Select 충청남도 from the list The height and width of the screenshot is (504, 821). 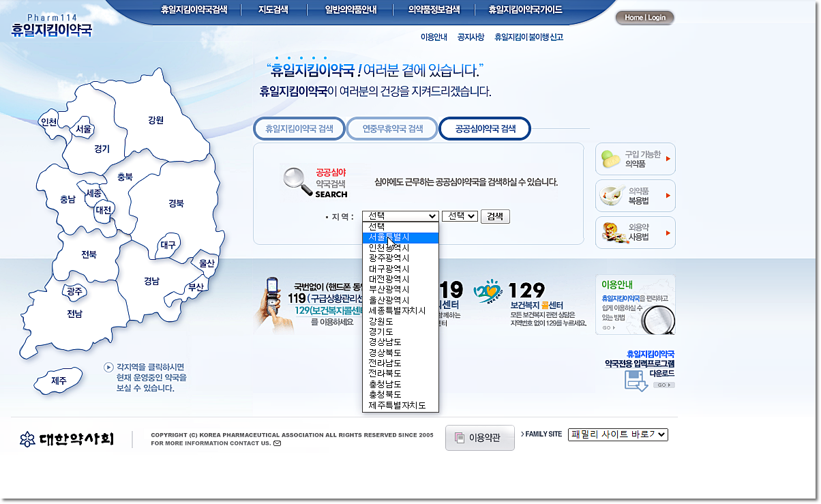coord(400,384)
